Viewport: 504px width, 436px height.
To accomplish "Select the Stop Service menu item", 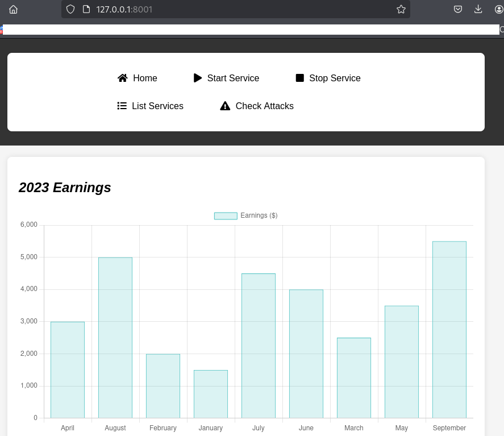I will point(335,78).
